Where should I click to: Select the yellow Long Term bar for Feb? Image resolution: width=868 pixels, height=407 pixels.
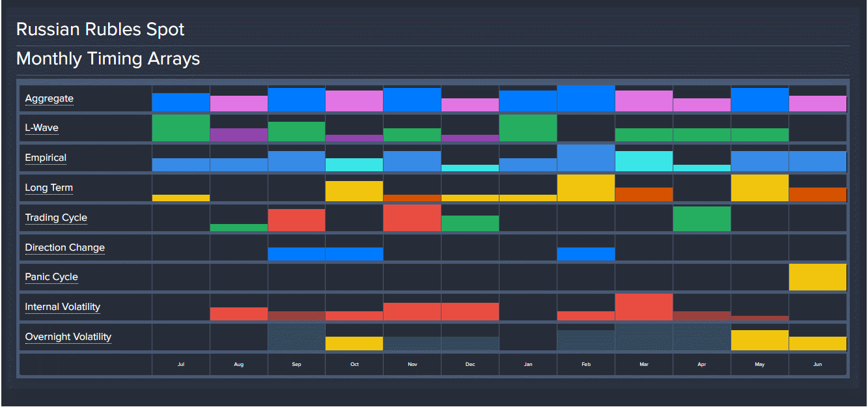click(x=586, y=188)
